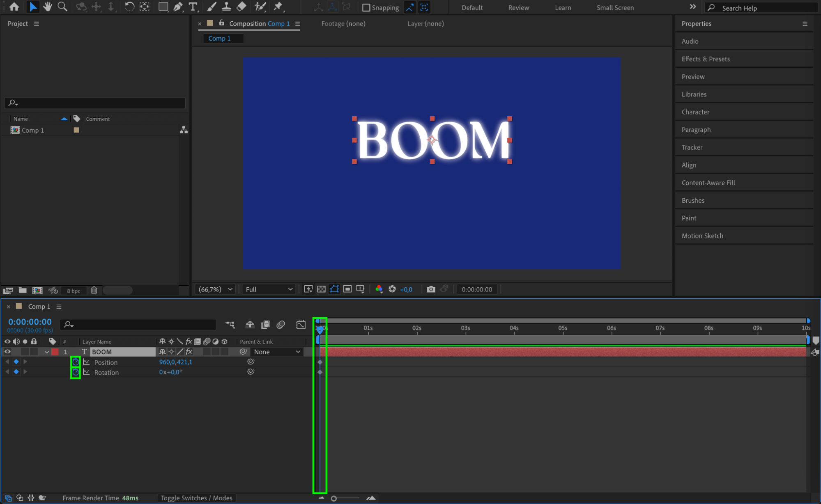Image resolution: width=821 pixels, height=504 pixels.
Task: Pick the Puppet Pin tool
Action: [x=278, y=7]
